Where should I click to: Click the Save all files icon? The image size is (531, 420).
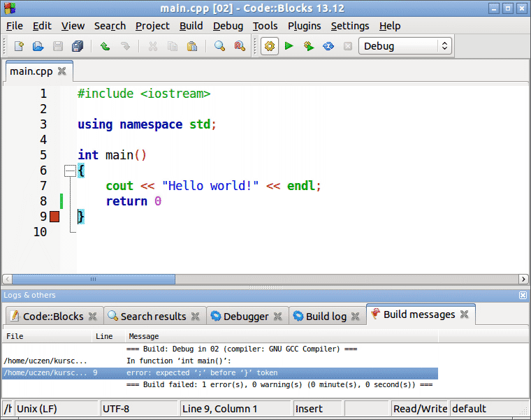tap(77, 46)
